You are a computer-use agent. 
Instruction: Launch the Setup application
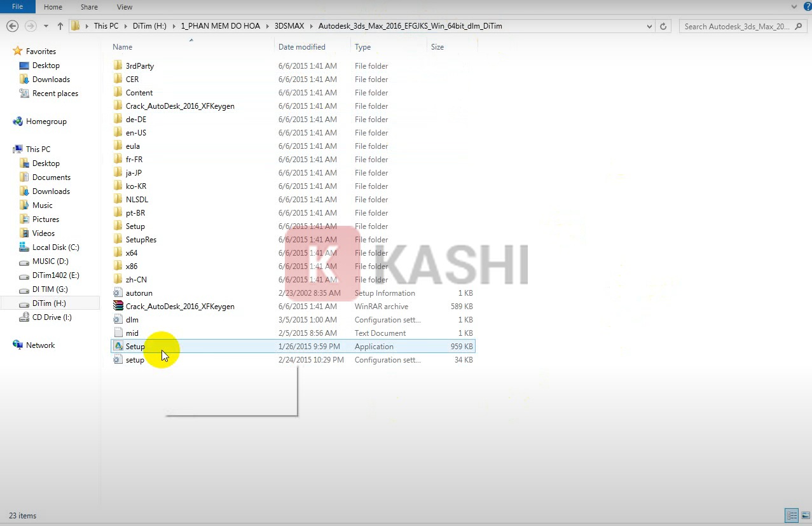click(135, 346)
